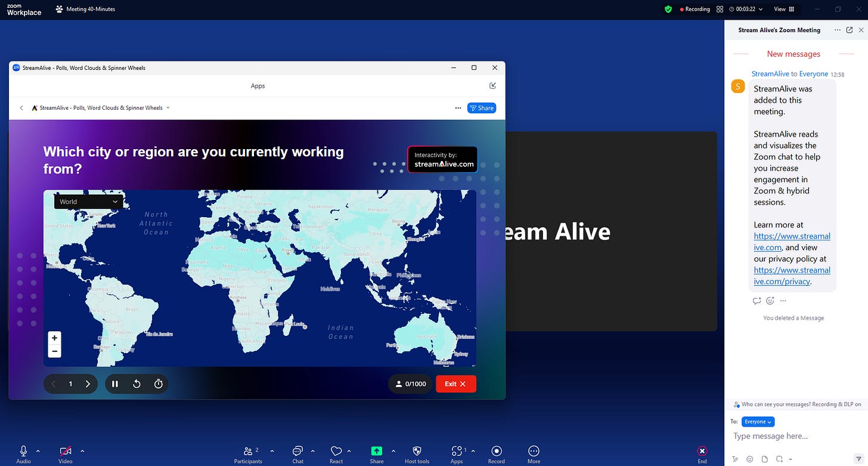Expand the video options arrow

pyautogui.click(x=82, y=451)
